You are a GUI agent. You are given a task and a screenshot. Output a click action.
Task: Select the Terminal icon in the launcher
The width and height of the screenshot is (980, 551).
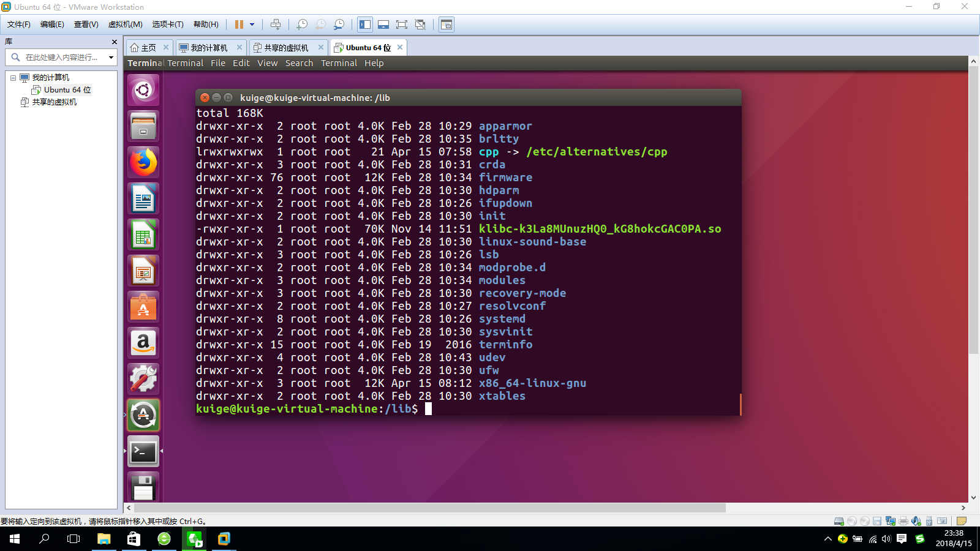click(143, 451)
